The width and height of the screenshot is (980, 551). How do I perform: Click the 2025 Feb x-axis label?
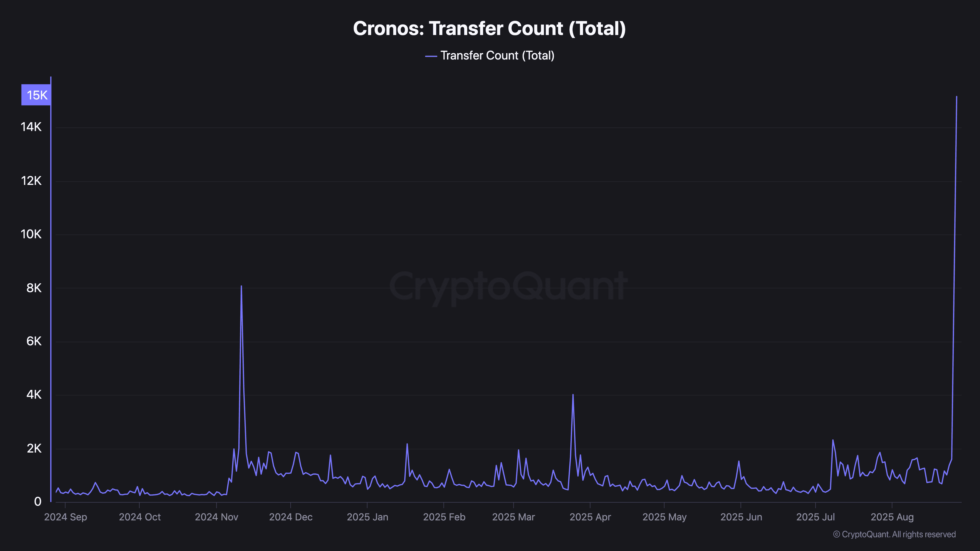click(444, 517)
